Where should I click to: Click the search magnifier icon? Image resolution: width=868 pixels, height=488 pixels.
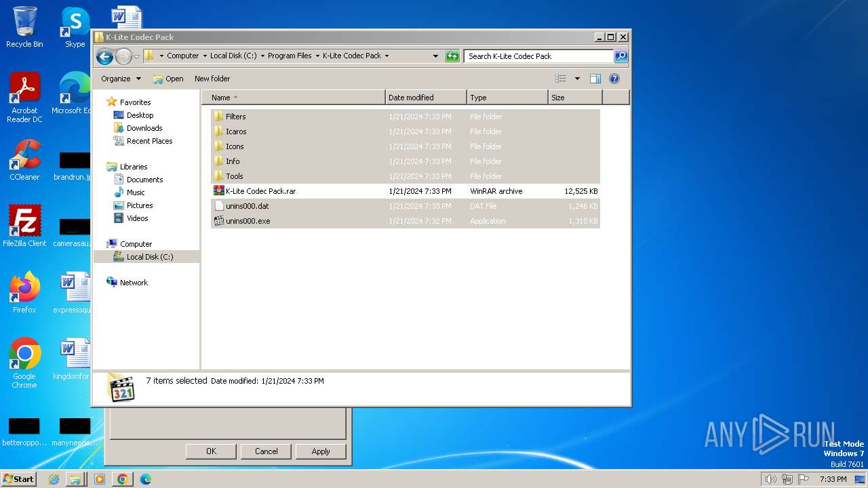[x=620, y=56]
